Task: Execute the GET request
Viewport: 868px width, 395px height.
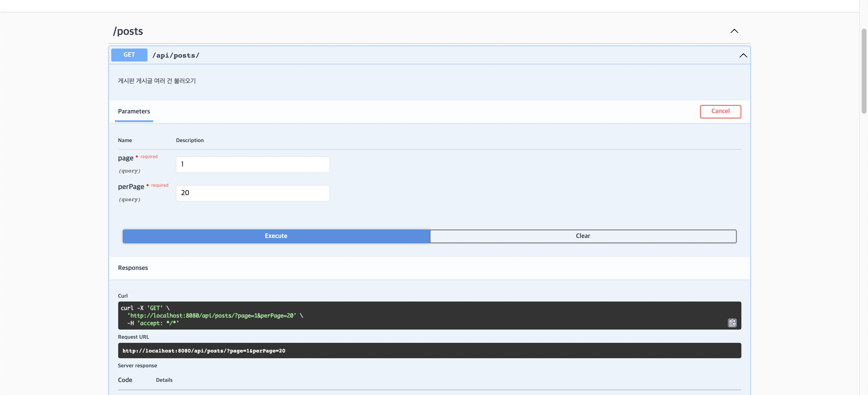Action: click(x=276, y=236)
